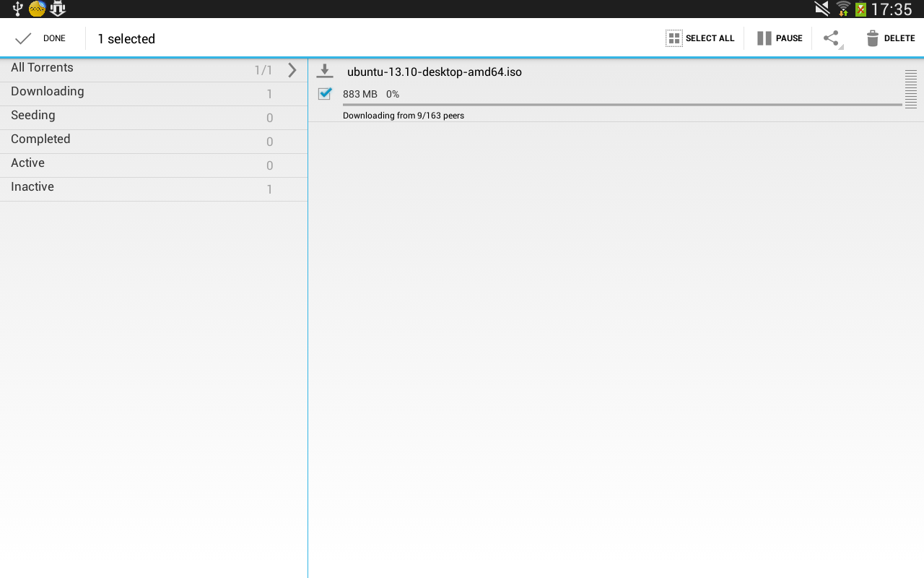Click the 0% progress value
The width and height of the screenshot is (924, 578).
(x=393, y=94)
